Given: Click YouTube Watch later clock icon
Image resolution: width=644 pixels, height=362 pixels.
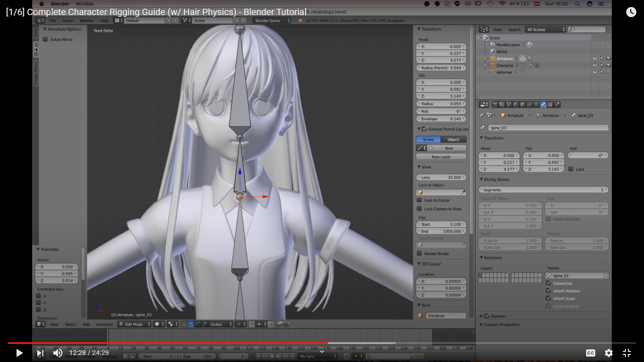Looking at the screenshot, I should click(631, 12).
